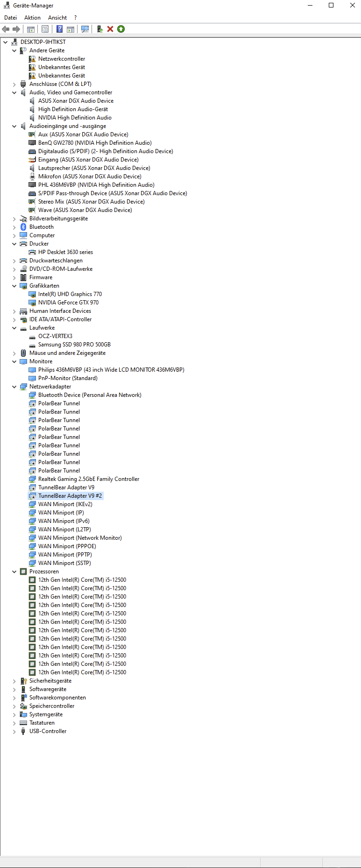361x868 pixels.
Task: Click the keyboard icon beside Tastaturen
Action: pos(23,723)
